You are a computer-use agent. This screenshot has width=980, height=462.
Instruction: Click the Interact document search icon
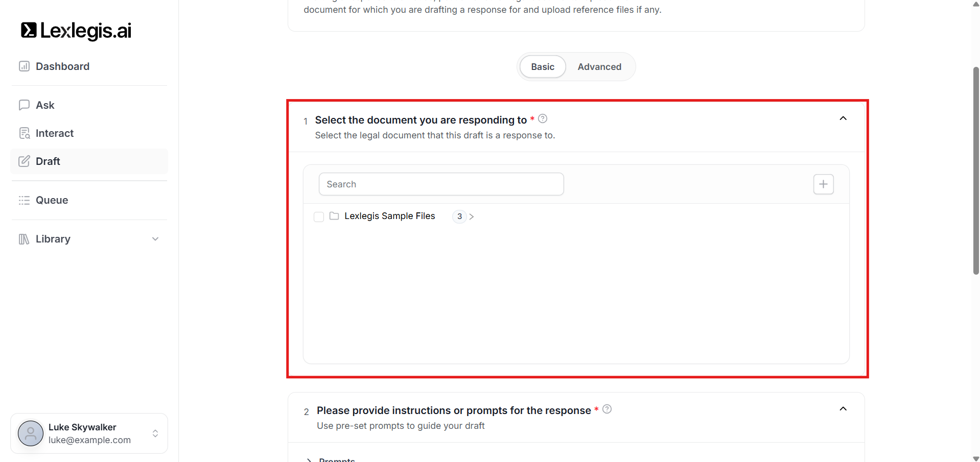pos(24,133)
